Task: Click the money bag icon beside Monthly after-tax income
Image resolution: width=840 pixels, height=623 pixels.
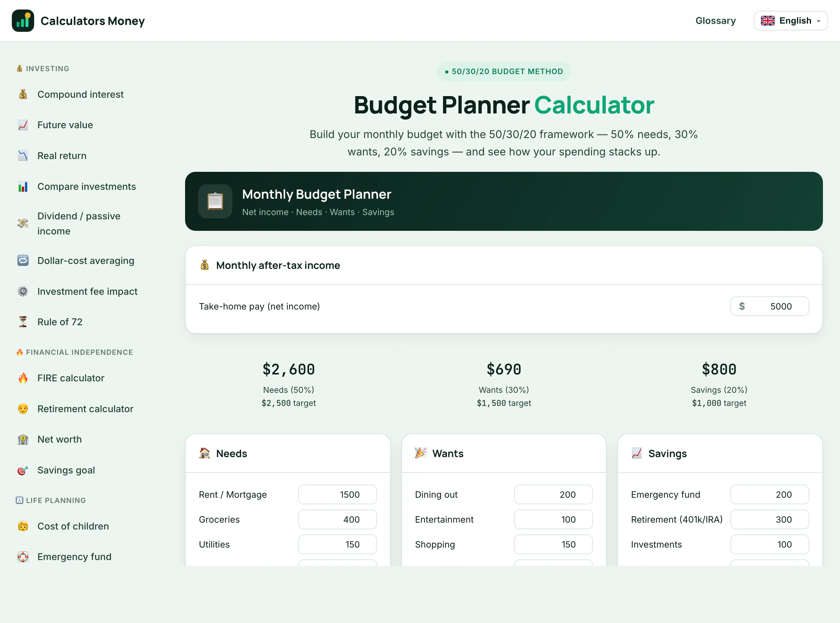Action: [204, 265]
